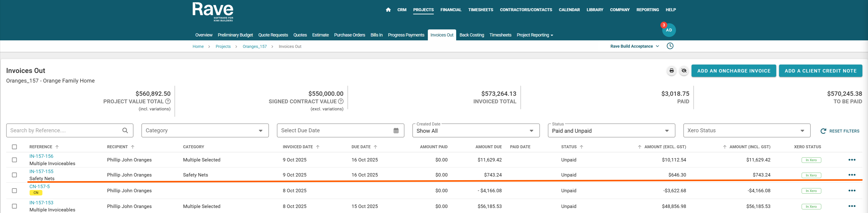This screenshot has width=868, height=213.
Task: Click the search magnifier in reference field
Action: pyautogui.click(x=125, y=130)
